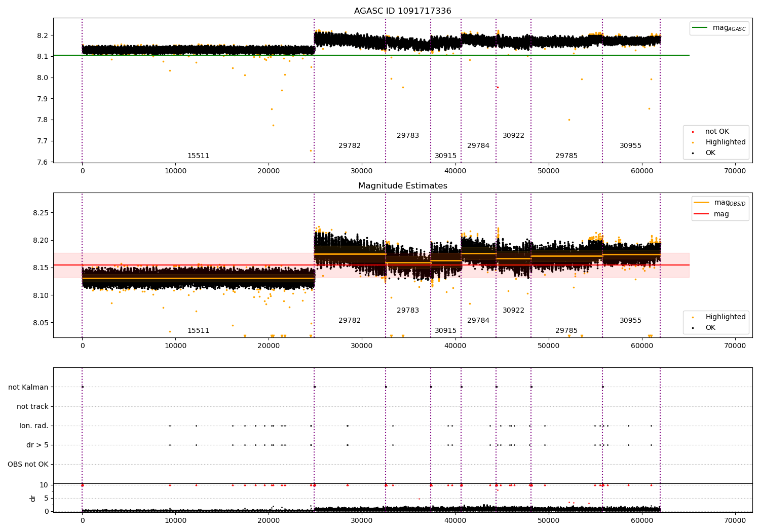Click the mag AGASC legend entry

tap(719, 28)
